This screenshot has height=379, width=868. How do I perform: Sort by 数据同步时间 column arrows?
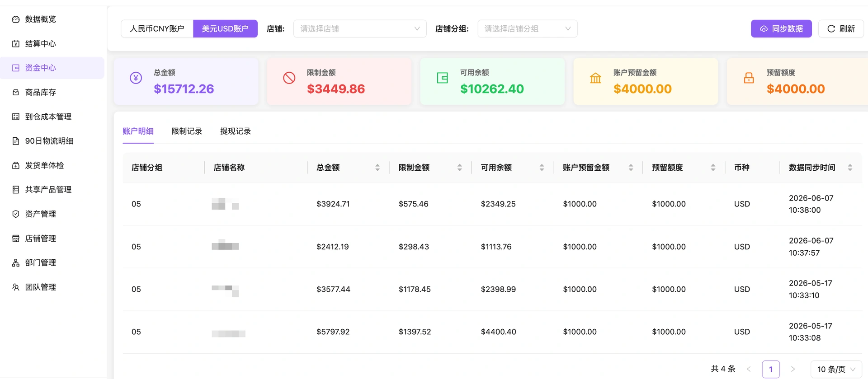click(x=850, y=168)
